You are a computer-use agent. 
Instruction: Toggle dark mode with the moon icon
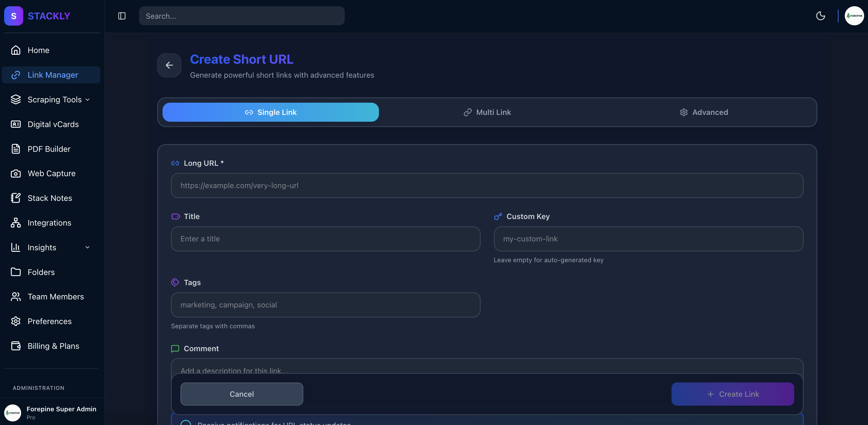[820, 16]
